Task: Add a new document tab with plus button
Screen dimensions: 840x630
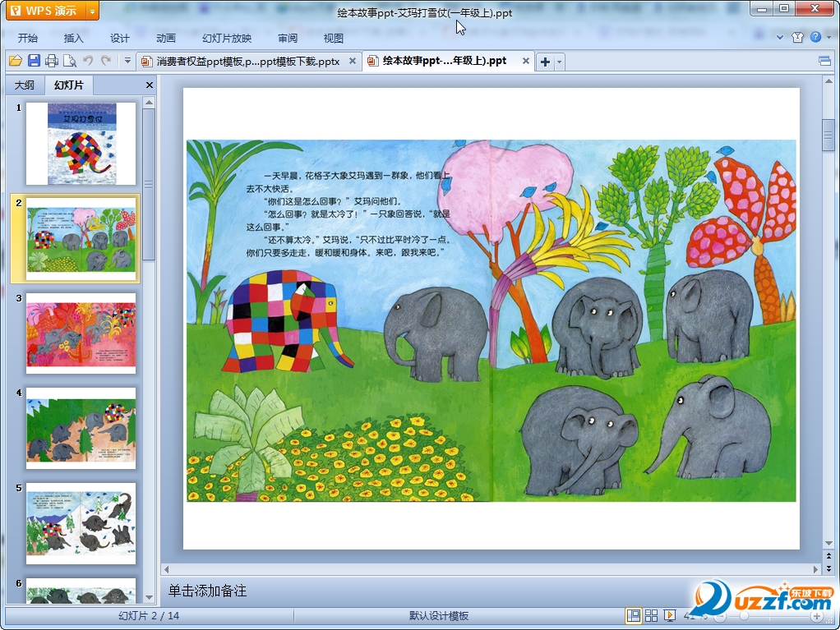Action: (x=545, y=62)
